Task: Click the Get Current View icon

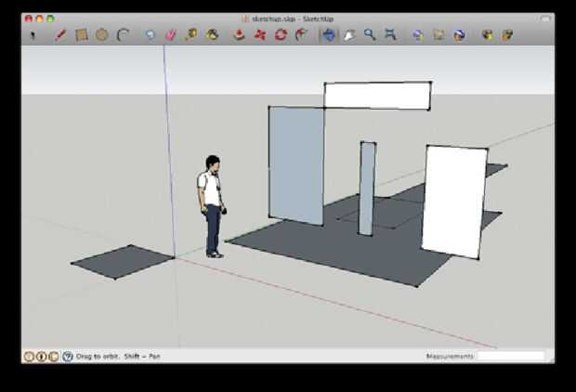Action: [x=418, y=35]
